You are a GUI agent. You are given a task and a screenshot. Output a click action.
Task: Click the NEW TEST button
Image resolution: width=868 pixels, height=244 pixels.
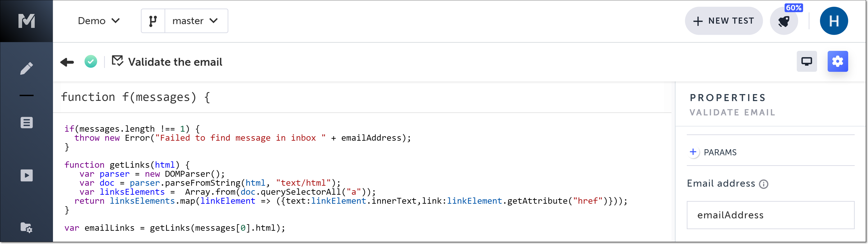[724, 21]
